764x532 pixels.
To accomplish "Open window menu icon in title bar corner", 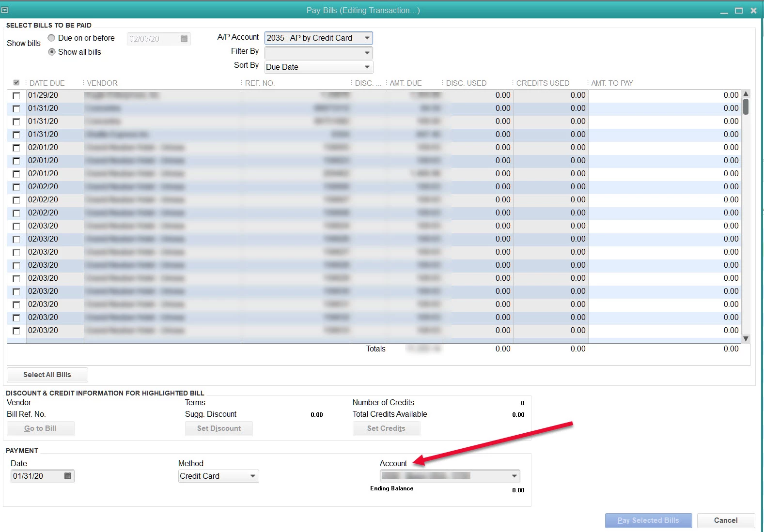I will pyautogui.click(x=5, y=10).
